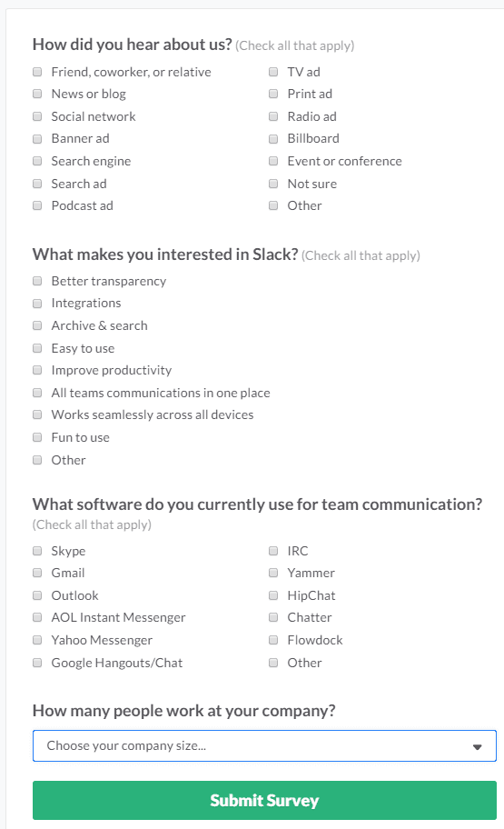Viewport: 504px width, 829px height.
Task: Enable the TV ad checkbox
Action: [x=273, y=72]
